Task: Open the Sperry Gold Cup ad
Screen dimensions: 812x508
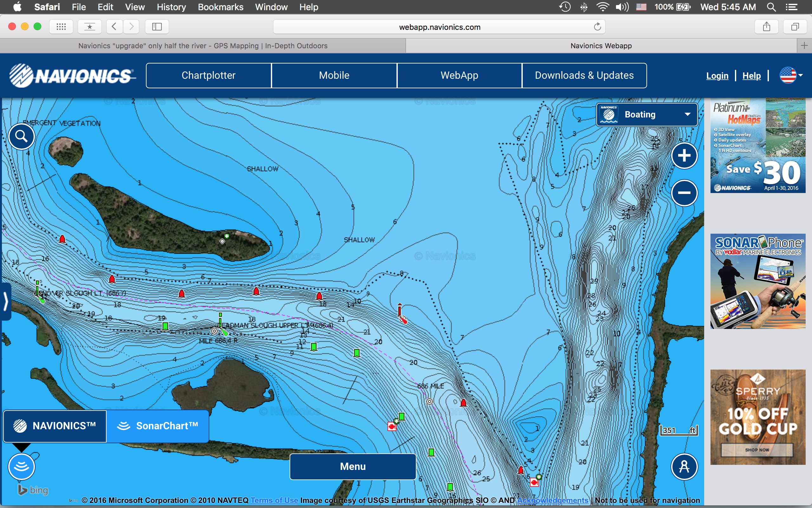Action: tap(758, 417)
